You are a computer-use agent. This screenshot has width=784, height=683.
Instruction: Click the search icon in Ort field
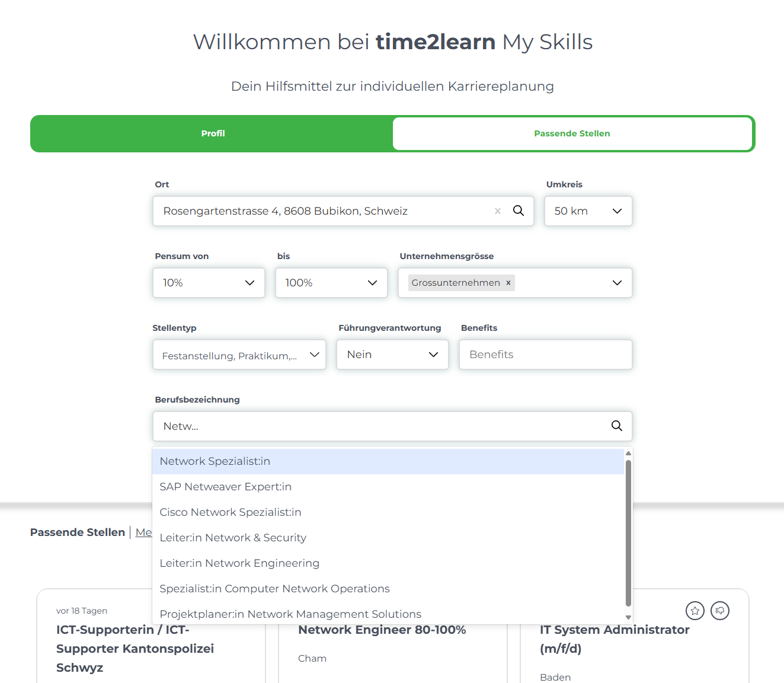519,211
